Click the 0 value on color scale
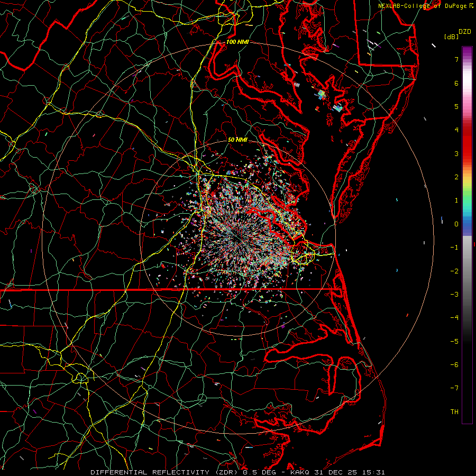476x476 pixels. coord(456,224)
